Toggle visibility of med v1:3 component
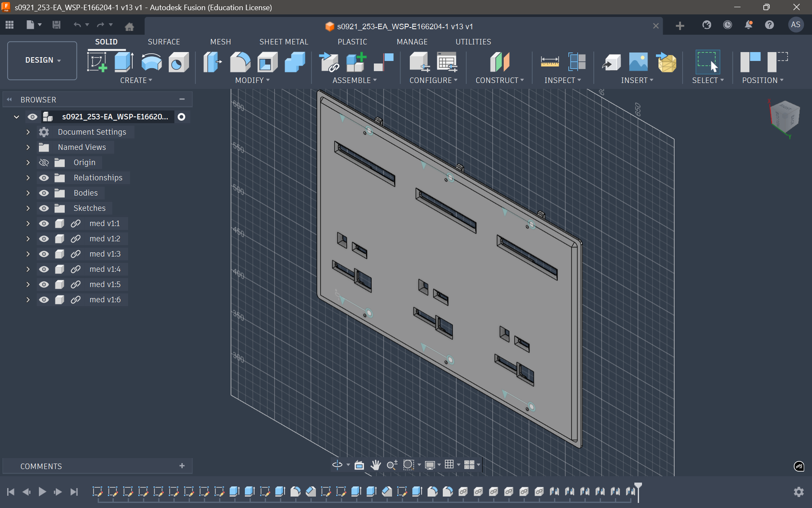Image resolution: width=812 pixels, height=508 pixels. click(44, 254)
